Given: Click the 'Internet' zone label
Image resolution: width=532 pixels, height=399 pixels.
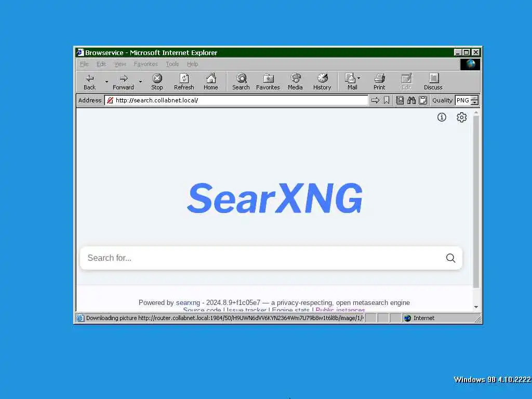Looking at the screenshot, I should (424, 318).
